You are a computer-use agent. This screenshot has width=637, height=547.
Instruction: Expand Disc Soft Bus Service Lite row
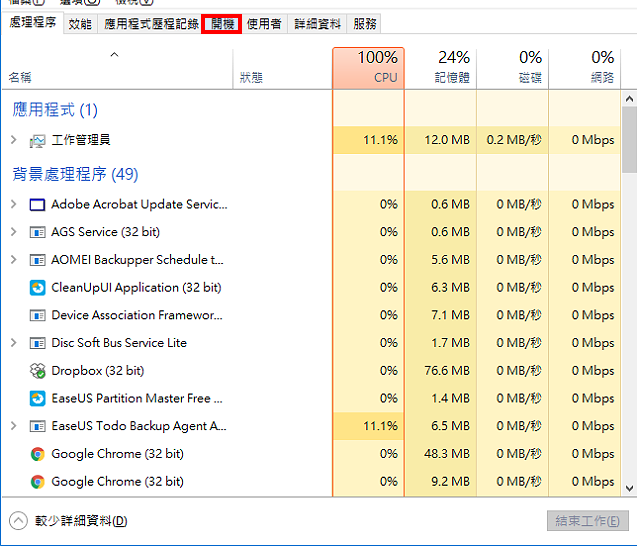coord(13,343)
